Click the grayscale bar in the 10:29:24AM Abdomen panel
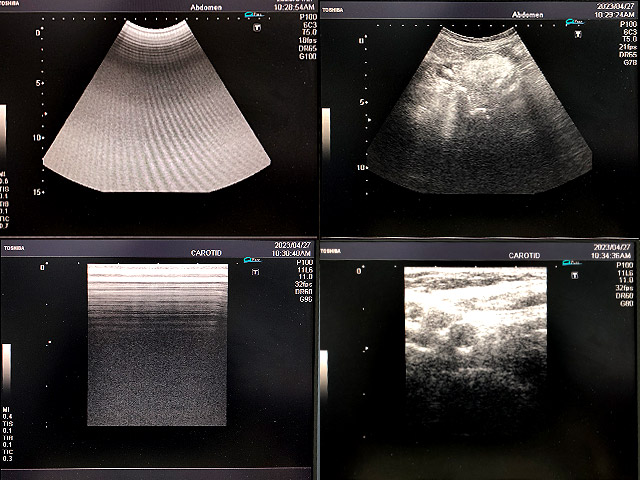This screenshot has width=640, height=480. coord(326,133)
